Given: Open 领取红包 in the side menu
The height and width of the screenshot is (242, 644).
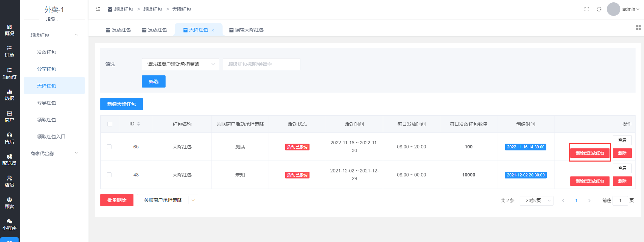Looking at the screenshot, I should [x=47, y=120].
